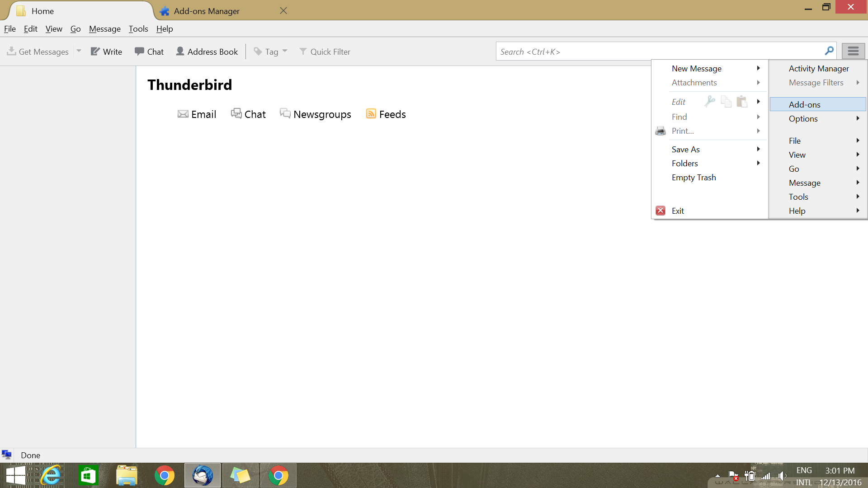Viewport: 868px width, 488px height.
Task: Click the hamburger app menu button
Action: [x=853, y=51]
